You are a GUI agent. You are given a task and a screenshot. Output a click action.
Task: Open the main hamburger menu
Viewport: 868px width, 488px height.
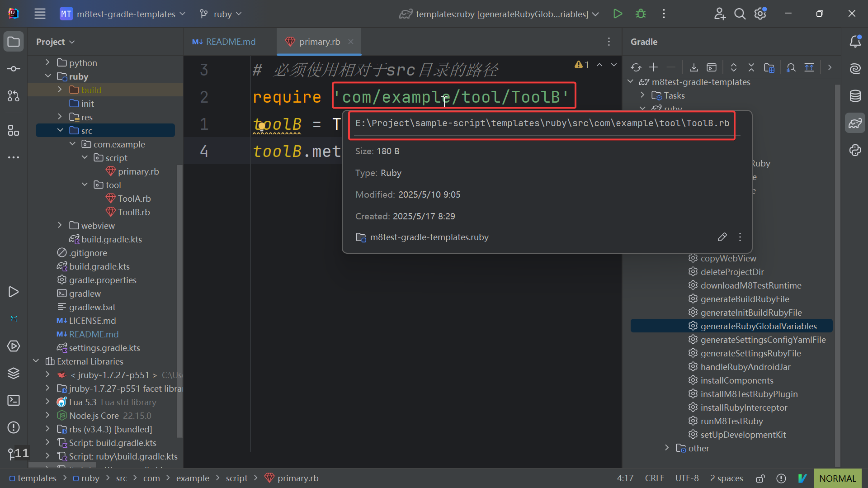click(x=40, y=14)
